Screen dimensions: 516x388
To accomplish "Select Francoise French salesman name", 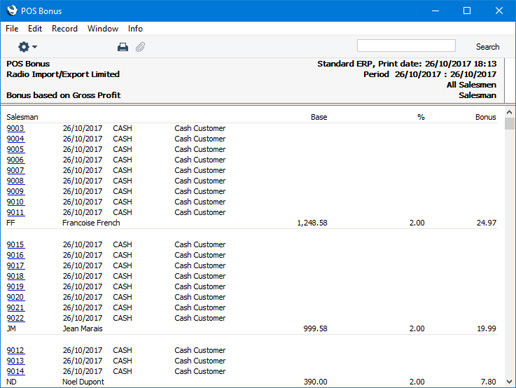I will (x=91, y=223).
